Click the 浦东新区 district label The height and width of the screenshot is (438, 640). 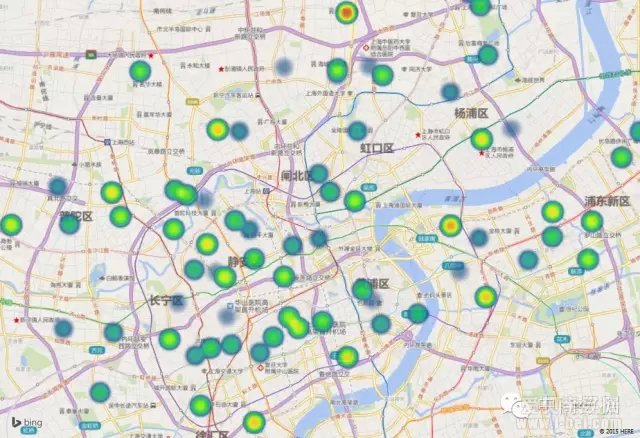tap(607, 201)
